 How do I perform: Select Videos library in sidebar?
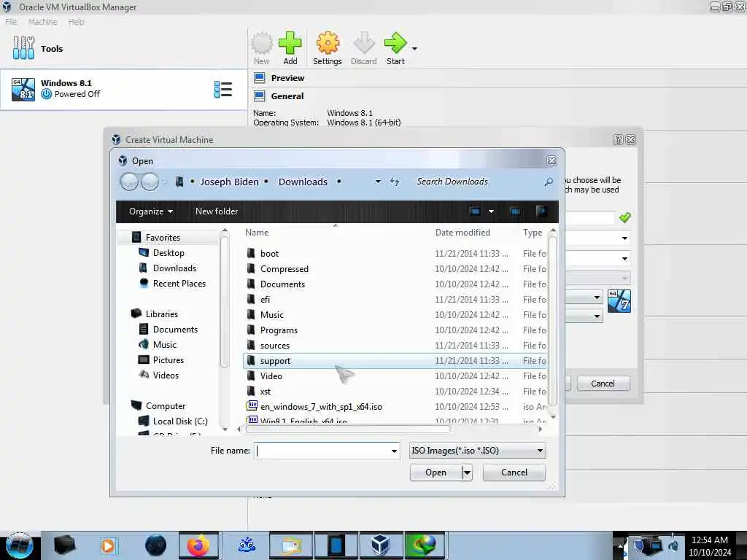[166, 376]
